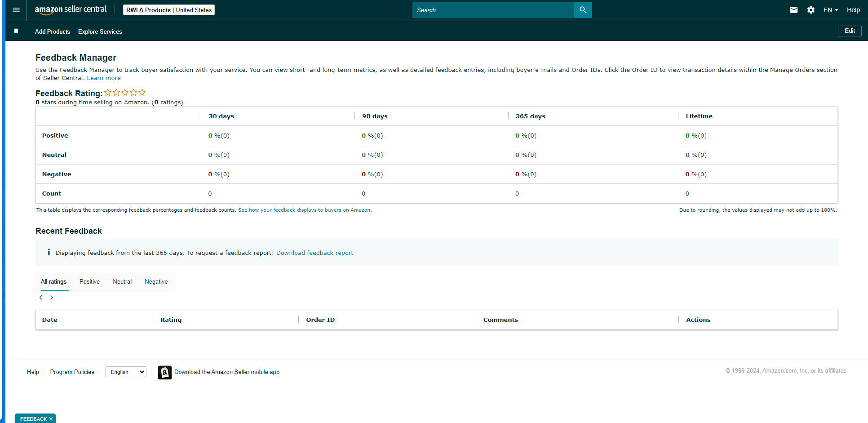Switch to the Positive ratings tab
Screen dimensions: 868x423
click(90, 281)
